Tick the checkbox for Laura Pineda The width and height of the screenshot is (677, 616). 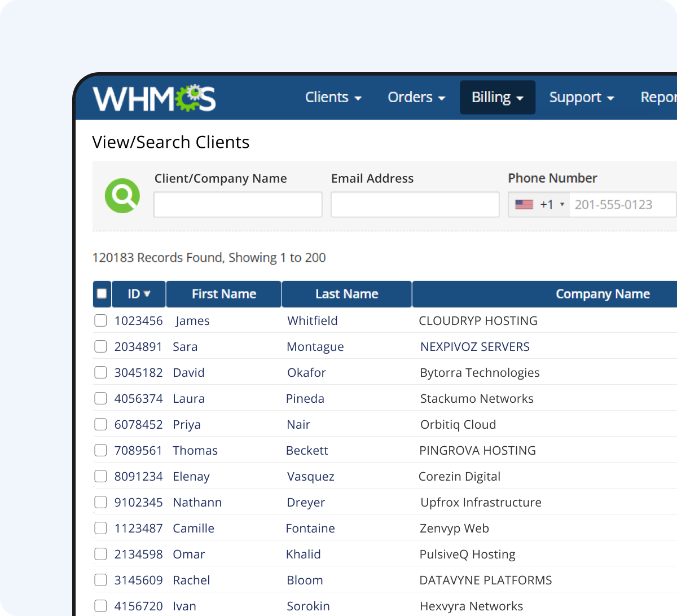pos(100,398)
